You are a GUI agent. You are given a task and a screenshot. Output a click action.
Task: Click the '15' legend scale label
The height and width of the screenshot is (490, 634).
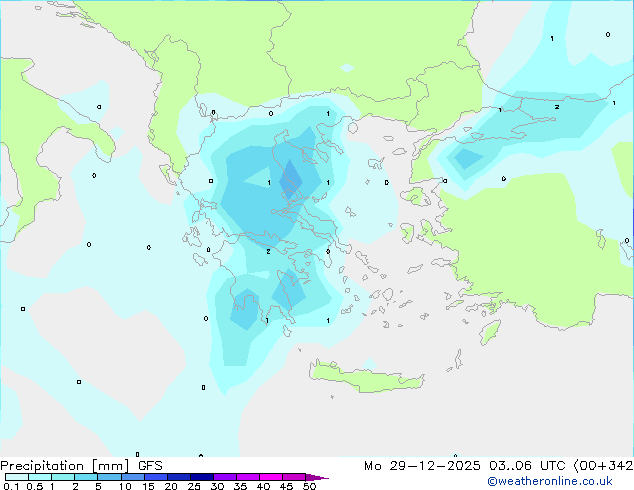point(148,486)
